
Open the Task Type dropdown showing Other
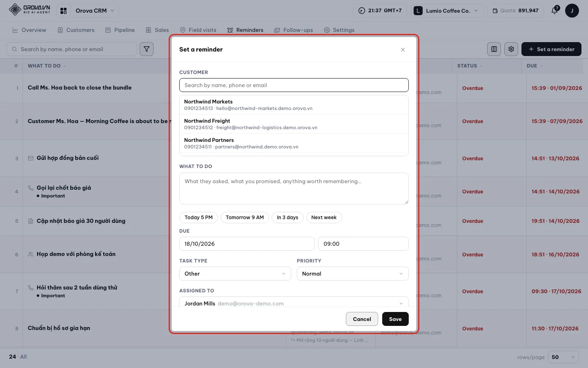pos(235,274)
